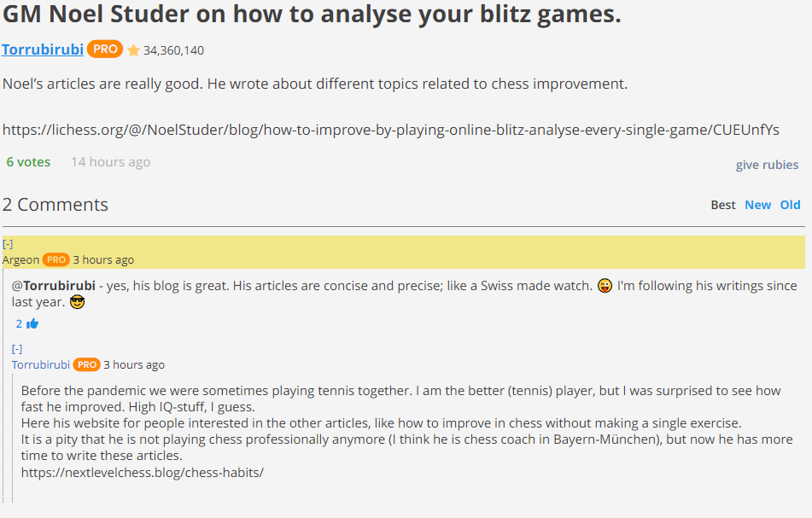812x518 pixels.
Task: Click the 6 votes count
Action: tap(28, 162)
